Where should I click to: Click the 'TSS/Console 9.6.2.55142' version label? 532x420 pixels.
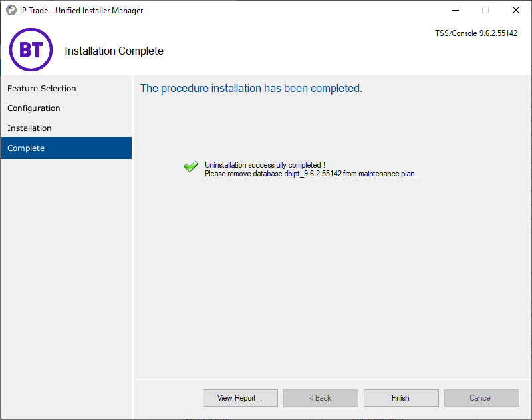click(x=476, y=33)
